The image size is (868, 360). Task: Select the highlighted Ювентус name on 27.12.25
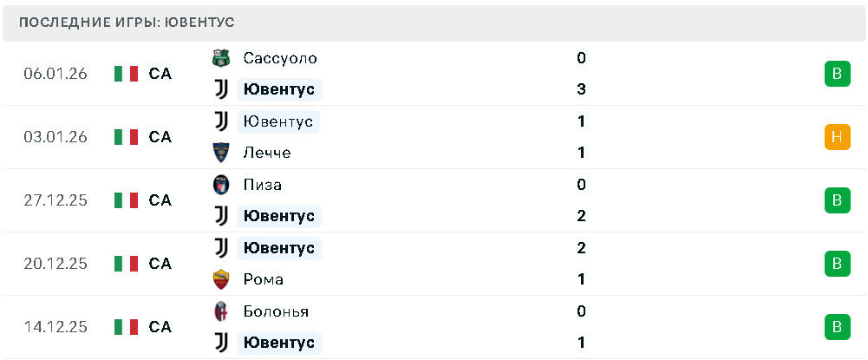[x=279, y=216]
